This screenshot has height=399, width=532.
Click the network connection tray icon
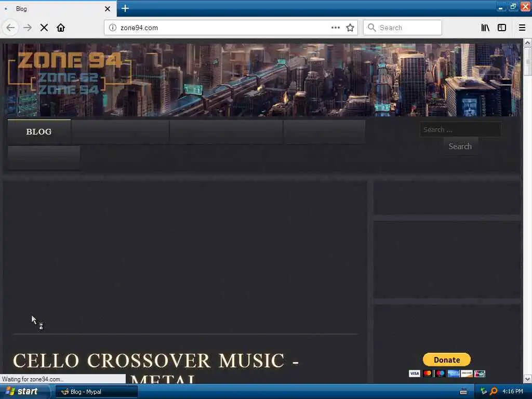coord(484,391)
